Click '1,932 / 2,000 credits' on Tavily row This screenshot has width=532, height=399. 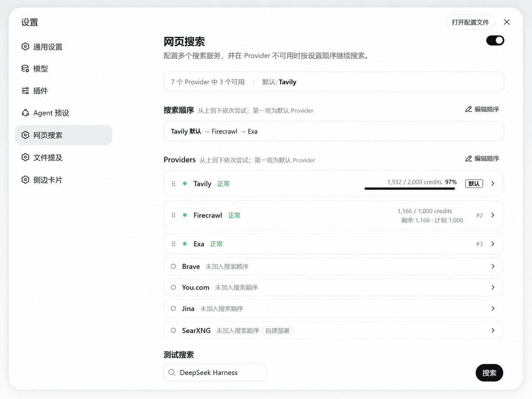(414, 182)
